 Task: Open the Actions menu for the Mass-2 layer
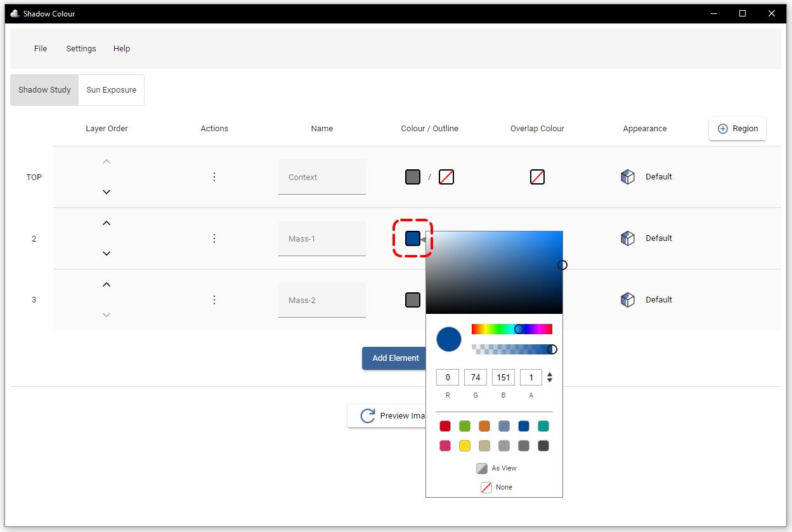click(x=214, y=299)
